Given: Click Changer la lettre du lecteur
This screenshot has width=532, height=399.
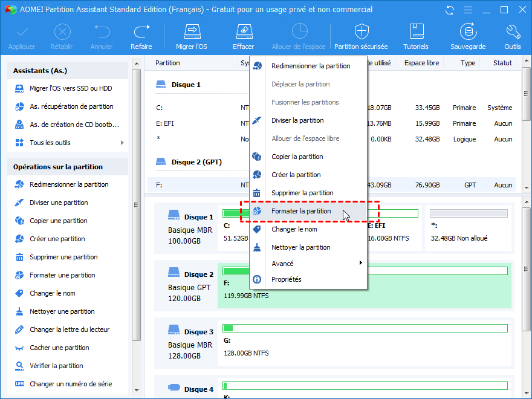Looking at the screenshot, I should pyautogui.click(x=70, y=329).
